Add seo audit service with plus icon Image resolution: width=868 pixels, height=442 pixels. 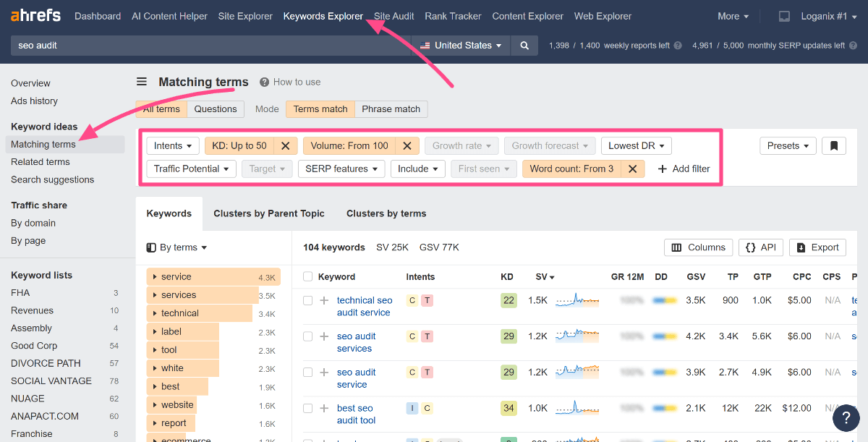click(x=324, y=373)
